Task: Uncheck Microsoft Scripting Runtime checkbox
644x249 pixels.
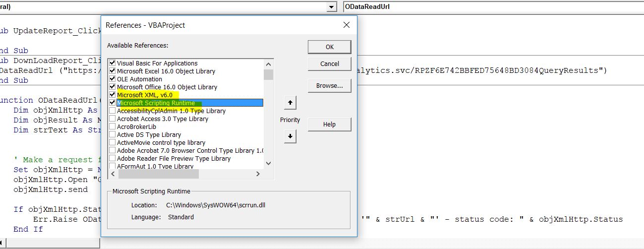Action: (112, 103)
